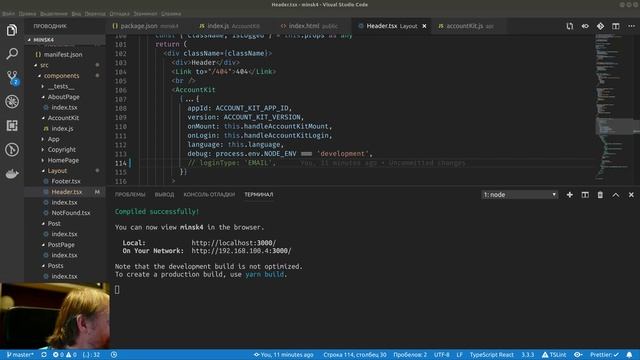Click the sync changes icon in status bar
Viewport: 640px width, 360px height.
[44, 355]
